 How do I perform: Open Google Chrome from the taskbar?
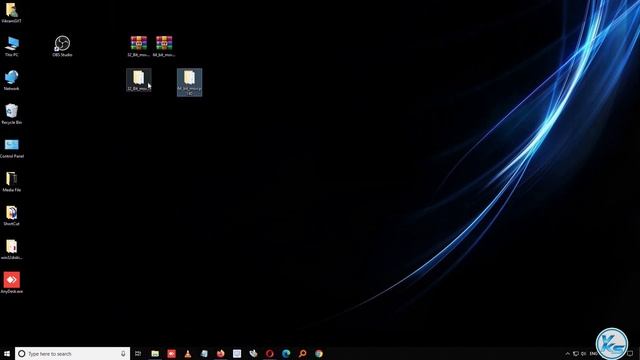(x=319, y=353)
